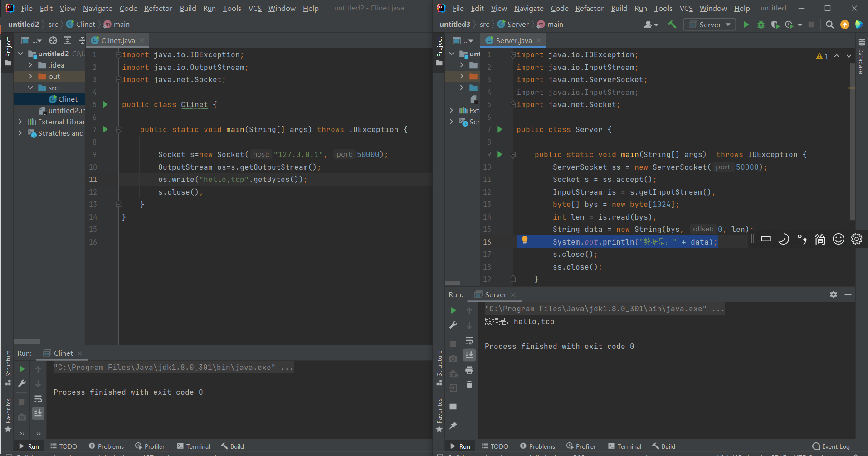This screenshot has height=456, width=868.
Task: Select Server.java editor tab
Action: [513, 40]
